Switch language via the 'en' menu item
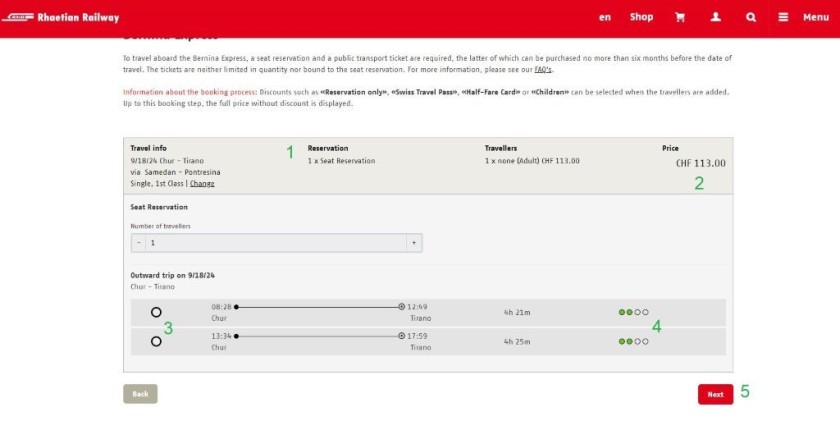 click(605, 17)
